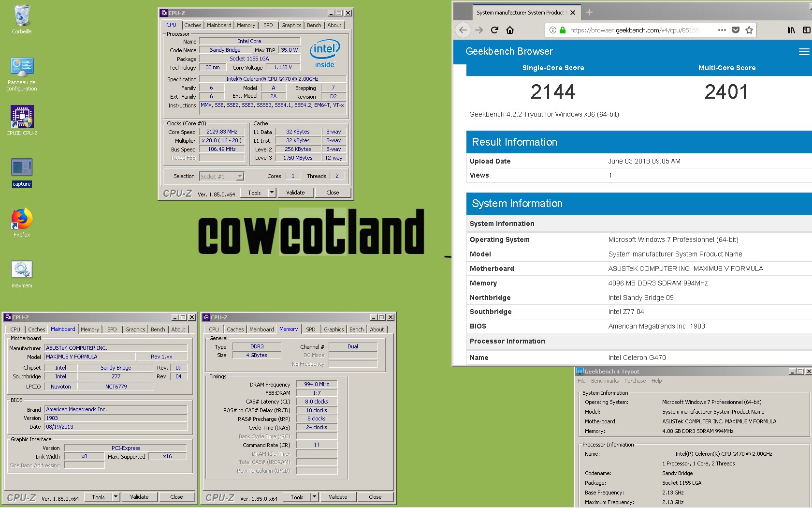This screenshot has width=812, height=508.
Task: Save page to Pocket
Action: (x=736, y=30)
